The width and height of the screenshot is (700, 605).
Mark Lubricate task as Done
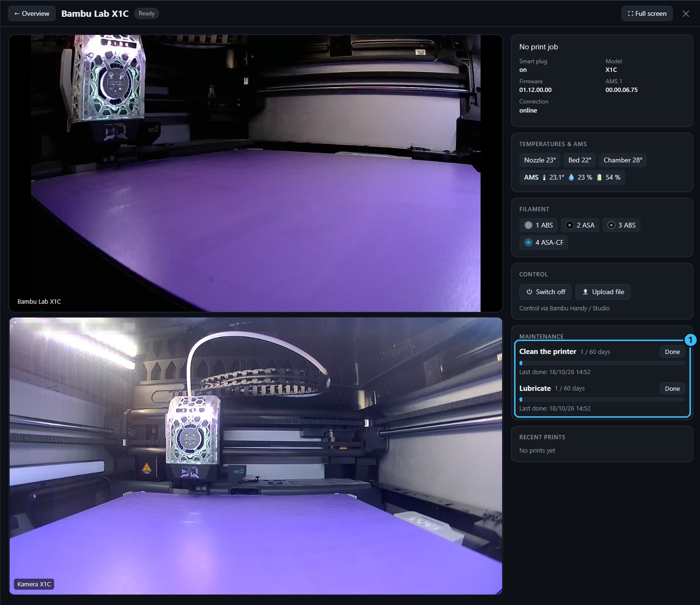click(x=672, y=388)
